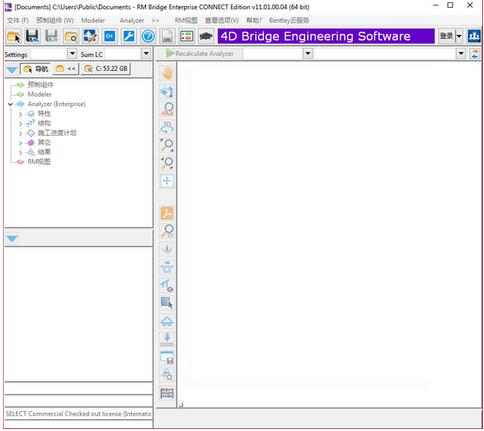
Task: Expand the 结果 tree node
Action: [x=20, y=153]
